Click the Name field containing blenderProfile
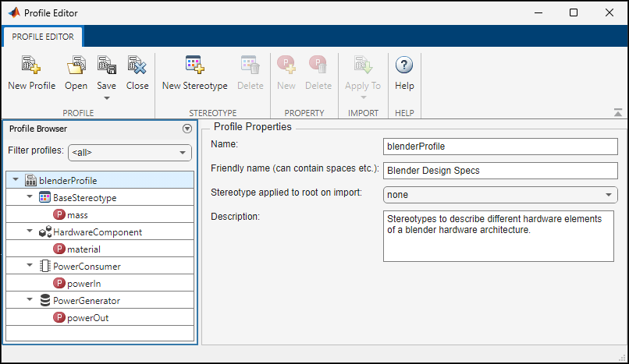The image size is (629, 364). point(500,147)
